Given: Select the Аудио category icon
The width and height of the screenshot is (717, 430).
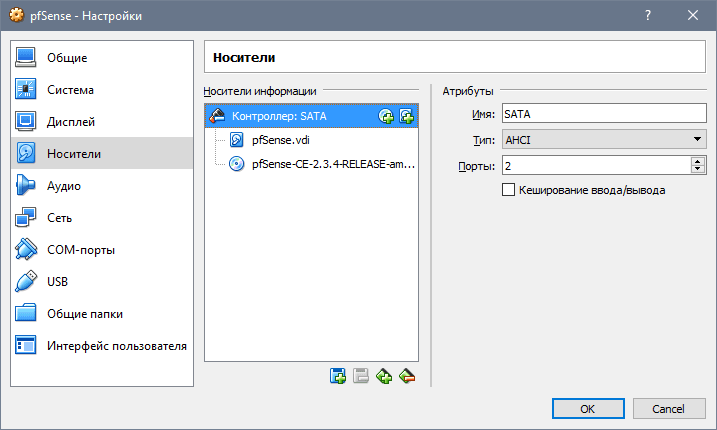Looking at the screenshot, I should click(x=26, y=186).
